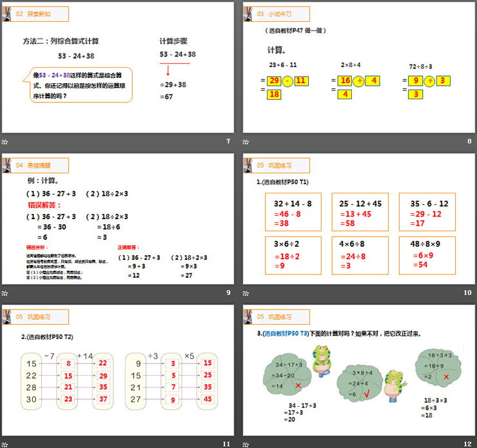
Task: Select slide 7 thumbnail about 方法二
Action: (x=118, y=67)
